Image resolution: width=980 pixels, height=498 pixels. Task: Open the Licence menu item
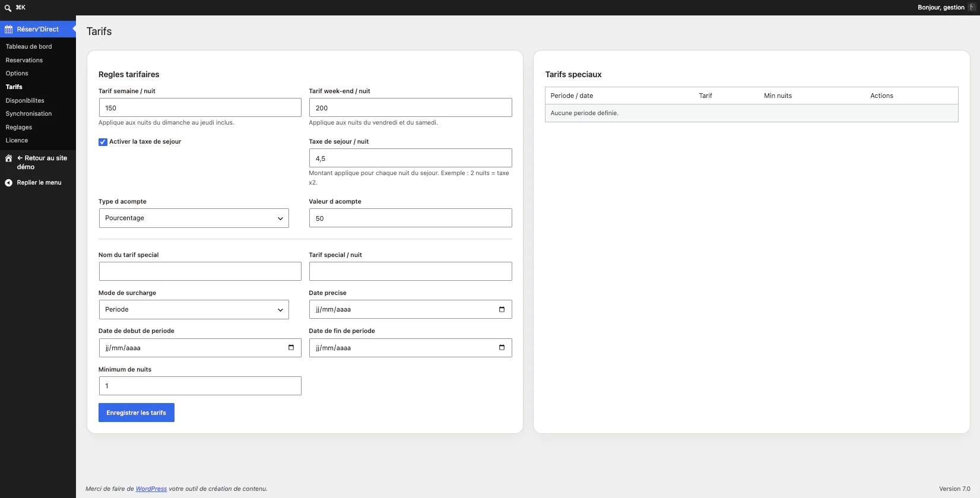coord(17,141)
